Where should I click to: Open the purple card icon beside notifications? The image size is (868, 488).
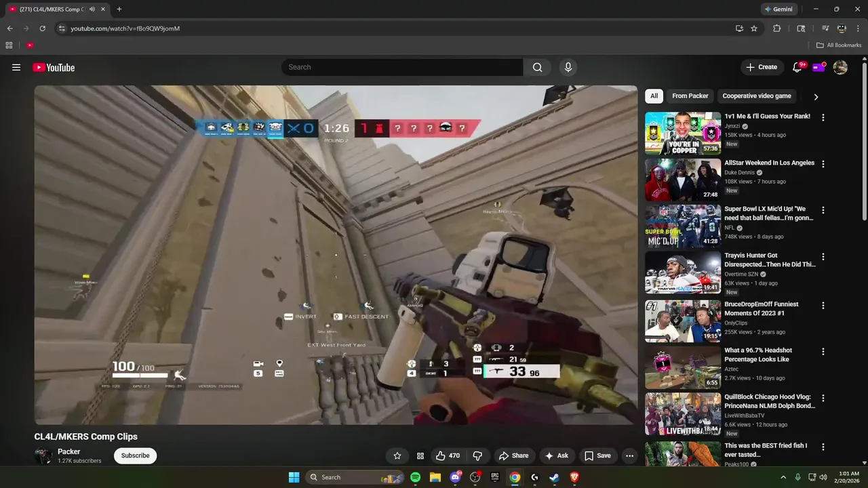pyautogui.click(x=818, y=67)
